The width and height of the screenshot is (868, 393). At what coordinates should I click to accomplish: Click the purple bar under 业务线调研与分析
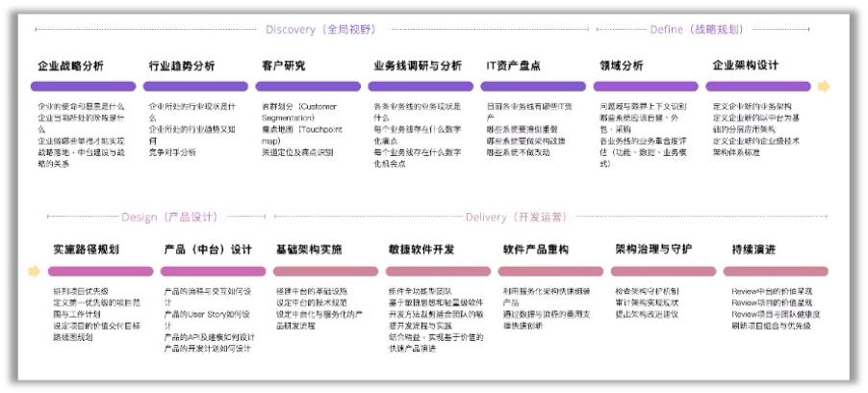point(421,87)
